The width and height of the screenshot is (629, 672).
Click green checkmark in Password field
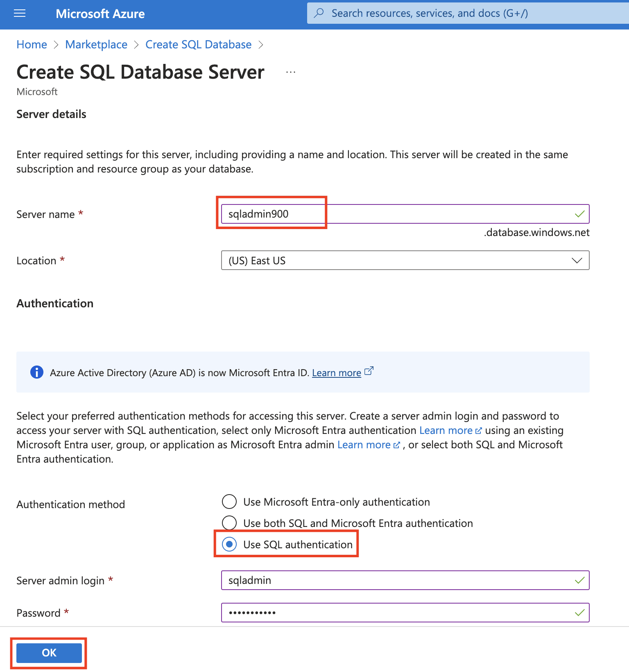click(x=579, y=613)
